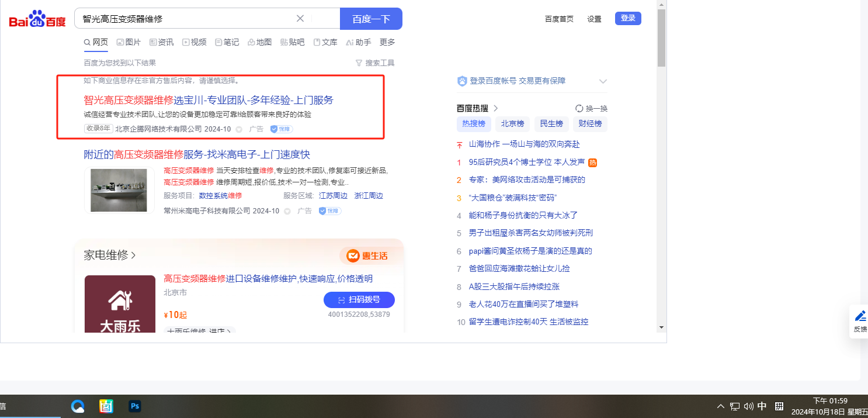This screenshot has width=868, height=418.
Task: Click the 保障 badge on the first ad result
Action: 281,129
